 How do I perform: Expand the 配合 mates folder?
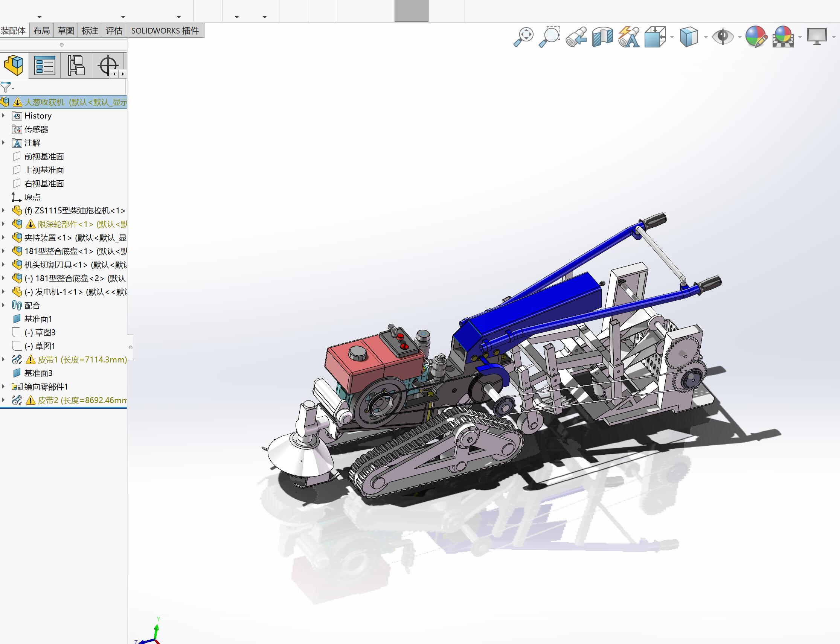[3, 305]
